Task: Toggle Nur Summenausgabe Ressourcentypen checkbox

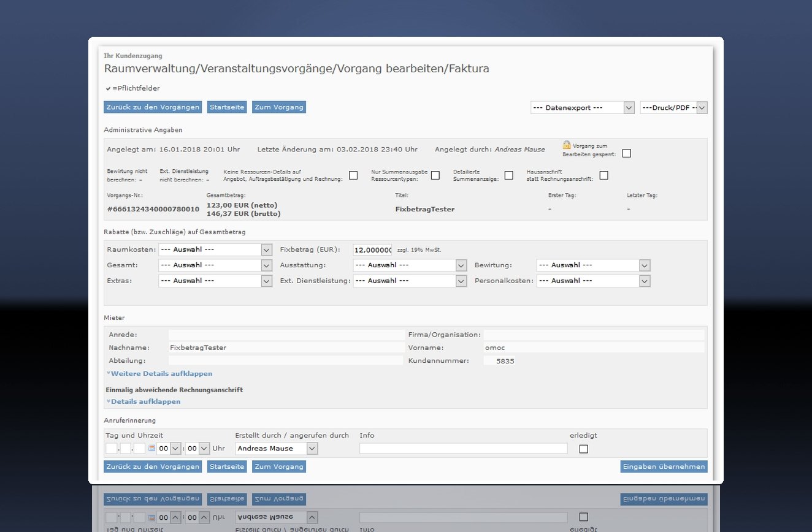Action: click(435, 175)
